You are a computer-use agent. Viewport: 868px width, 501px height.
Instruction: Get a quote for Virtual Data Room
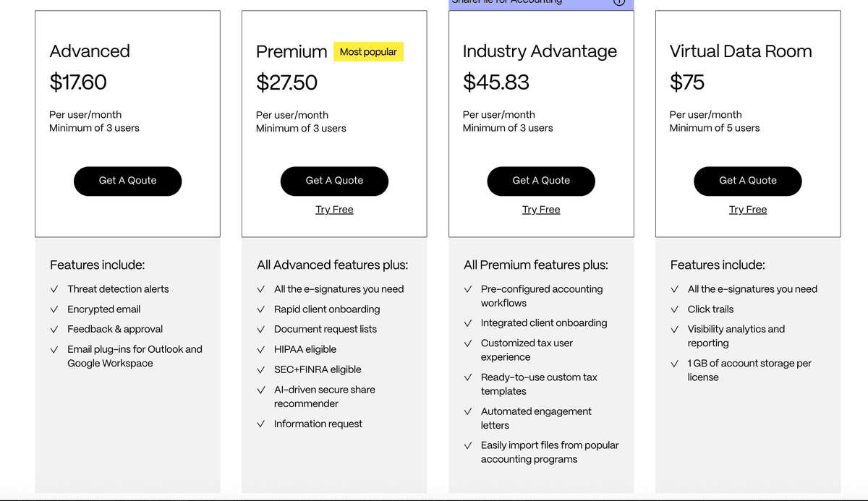pyautogui.click(x=747, y=181)
